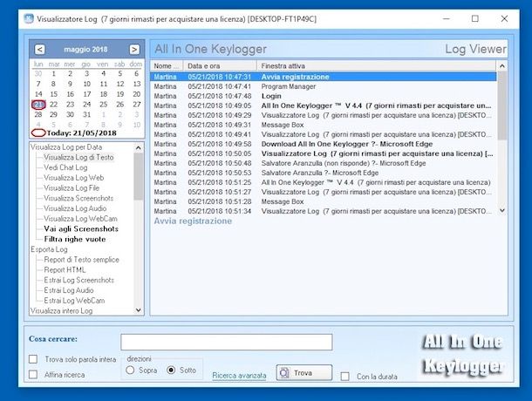Select Estrai Log Audio
Viewport: 532px width, 401px height.
69,290
